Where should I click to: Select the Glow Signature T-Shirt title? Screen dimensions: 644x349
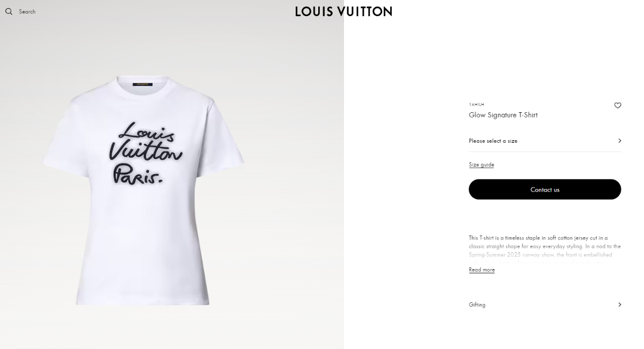[x=503, y=115]
